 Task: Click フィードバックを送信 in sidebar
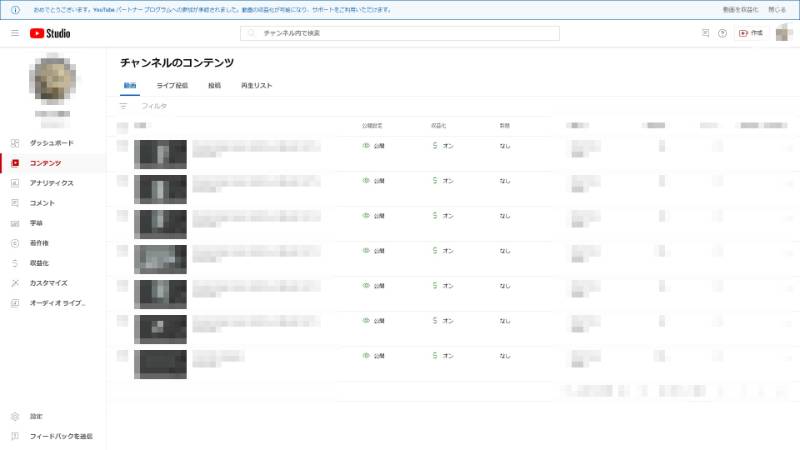53,436
